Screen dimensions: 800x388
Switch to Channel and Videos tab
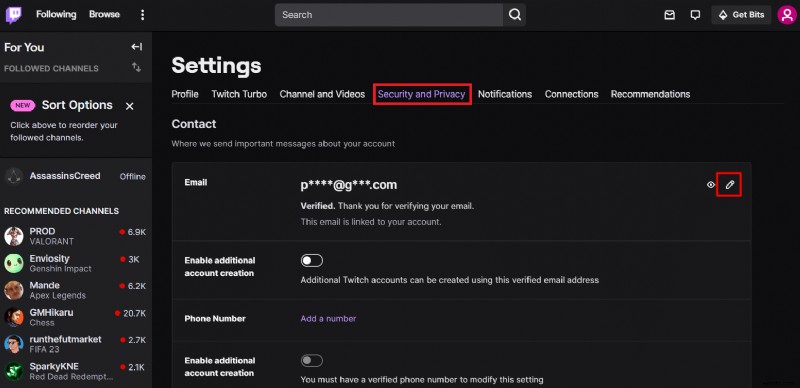(x=322, y=94)
